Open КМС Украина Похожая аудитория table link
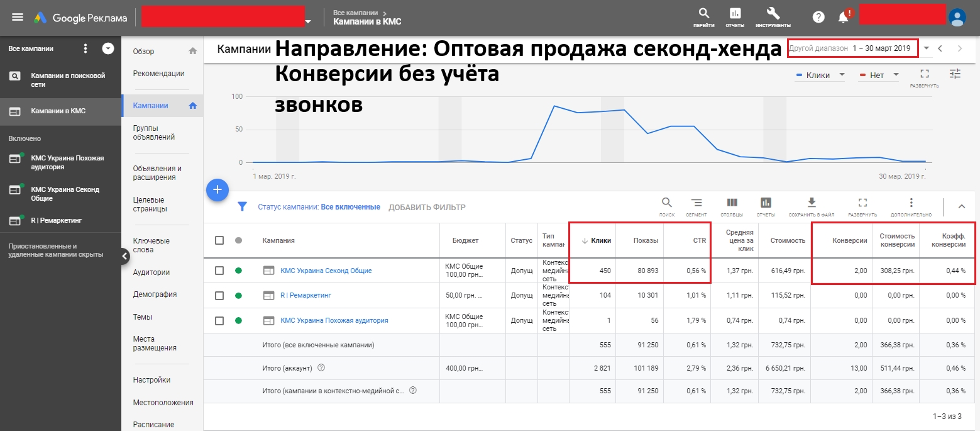 coord(334,320)
